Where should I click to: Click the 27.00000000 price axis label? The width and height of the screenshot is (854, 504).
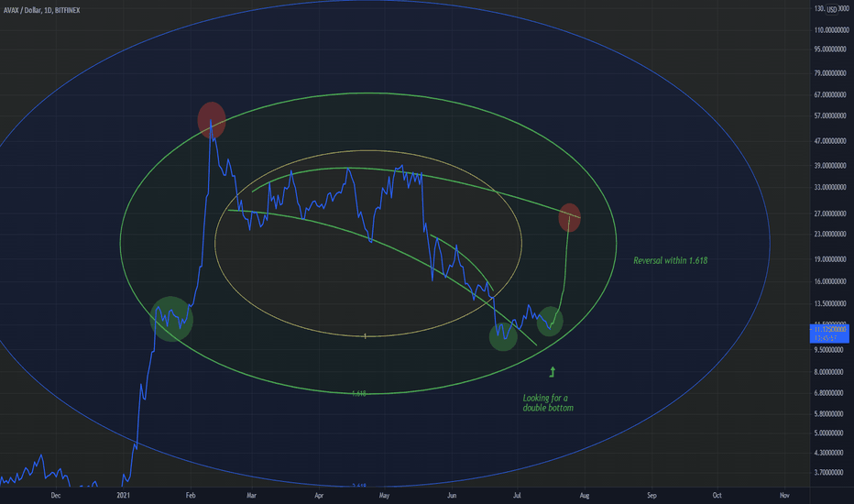pos(830,214)
